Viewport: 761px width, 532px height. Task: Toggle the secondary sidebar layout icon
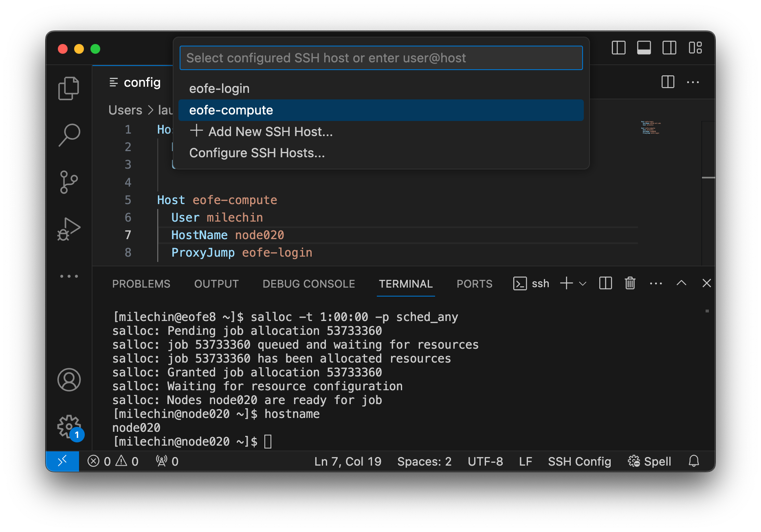(x=669, y=48)
